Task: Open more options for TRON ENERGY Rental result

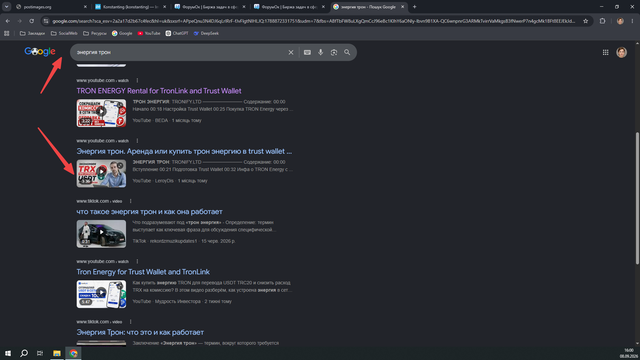Action: pos(137,80)
